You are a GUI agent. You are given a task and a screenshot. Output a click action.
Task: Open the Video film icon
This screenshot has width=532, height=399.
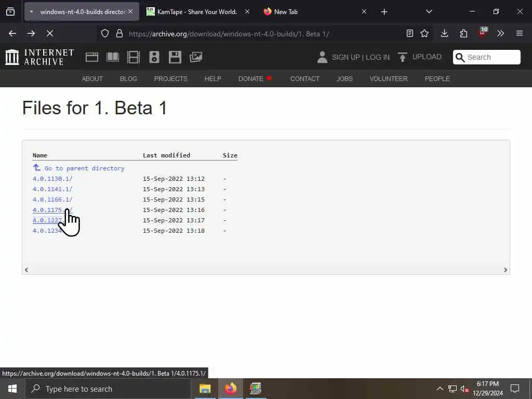pos(134,57)
